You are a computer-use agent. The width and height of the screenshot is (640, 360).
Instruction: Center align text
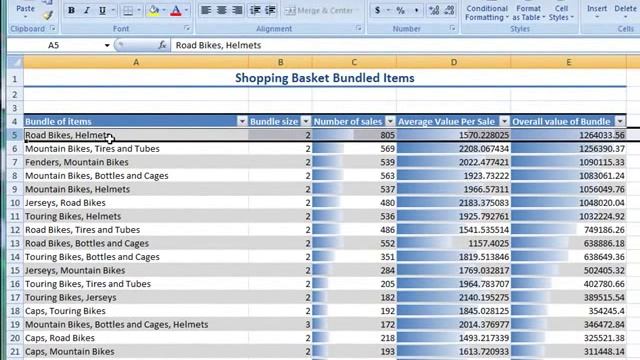click(x=221, y=10)
